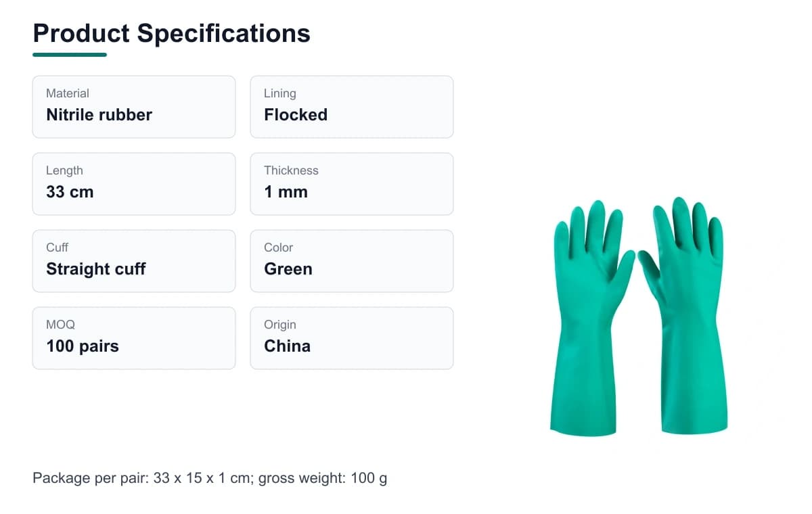Image resolution: width=812 pixels, height=514 pixels.
Task: Select the Lining Flocked card
Action: pos(352,107)
